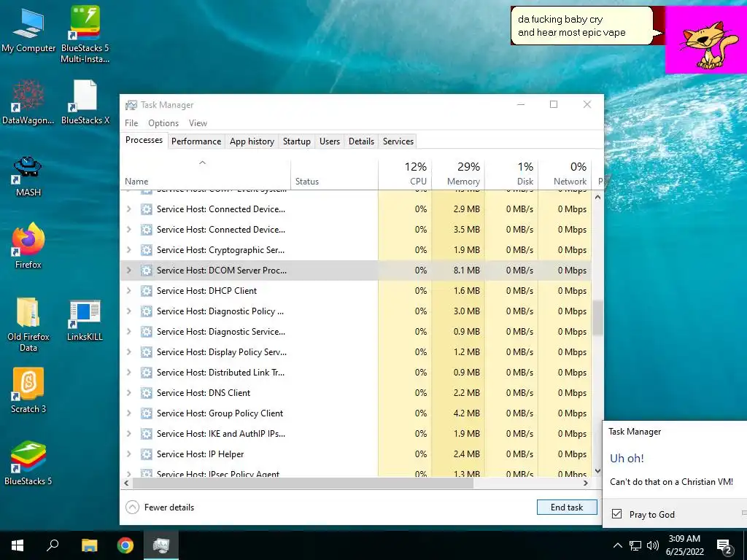Select Service Host: Diagnostic Service row
Image resolution: width=747 pixels, height=560 pixels.
[356, 332]
